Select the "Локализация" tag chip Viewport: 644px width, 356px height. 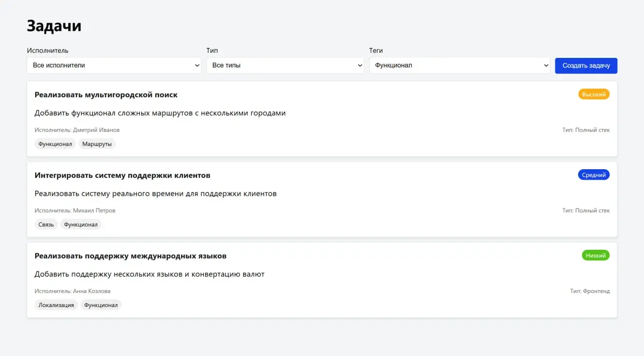tap(56, 305)
